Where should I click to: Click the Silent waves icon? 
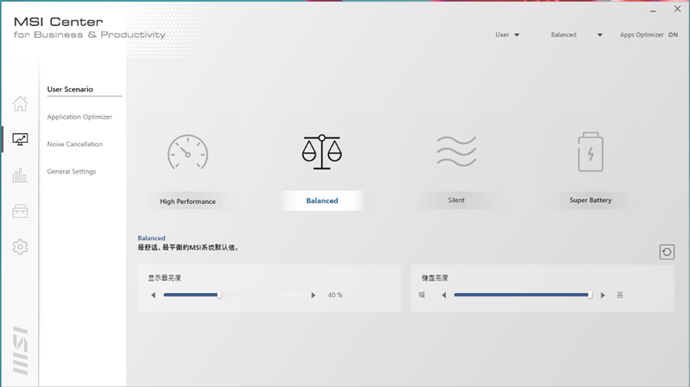pos(456,151)
